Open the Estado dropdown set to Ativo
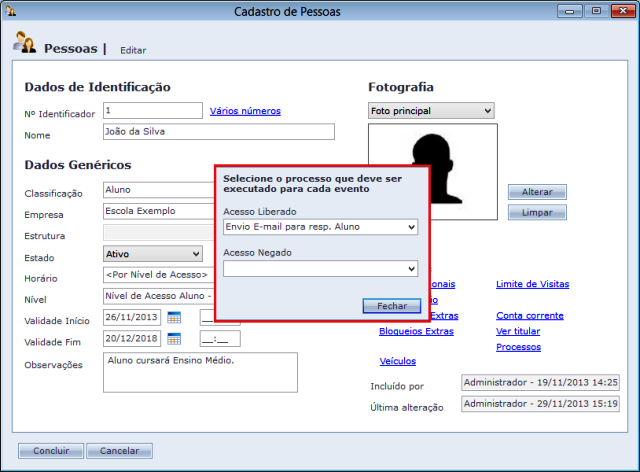 pyautogui.click(x=152, y=254)
